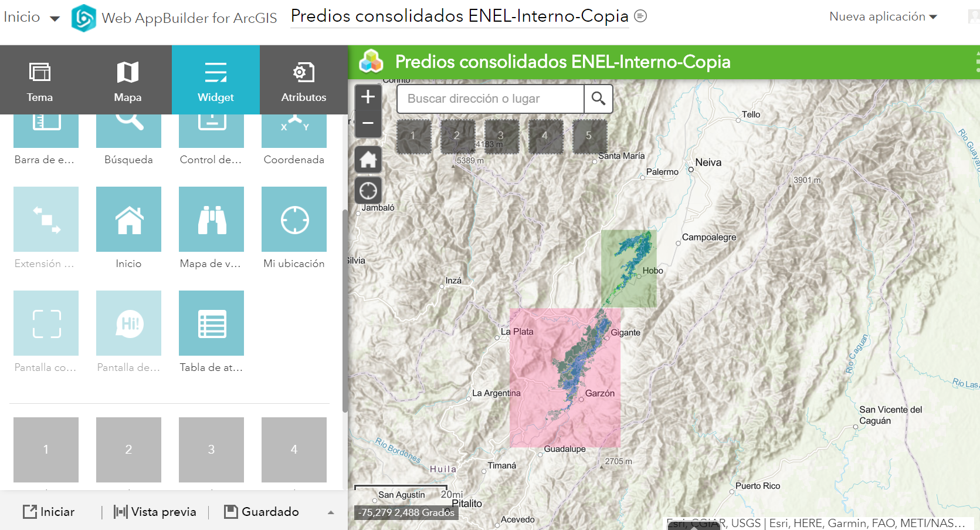Click the Gigante label on the map

coord(626,333)
